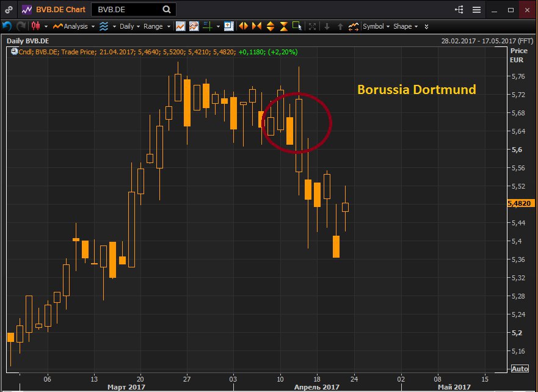Click the grayed redo arrow
This screenshot has height=392, width=538.
pyautogui.click(x=21, y=26)
